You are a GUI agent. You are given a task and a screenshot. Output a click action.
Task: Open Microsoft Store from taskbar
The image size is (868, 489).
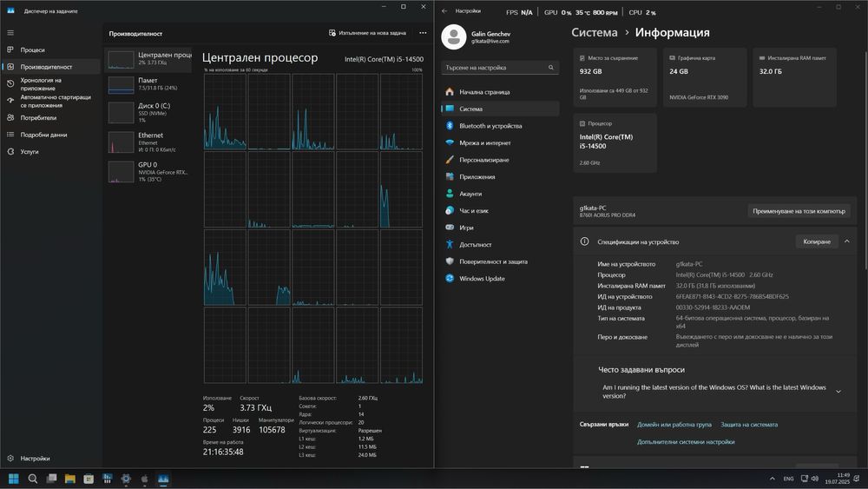pos(89,479)
